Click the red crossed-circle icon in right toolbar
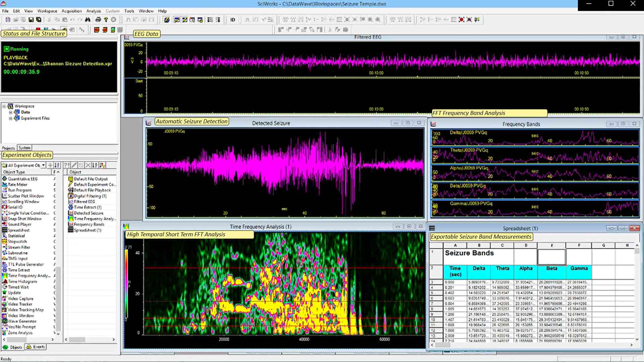 coord(462,20)
